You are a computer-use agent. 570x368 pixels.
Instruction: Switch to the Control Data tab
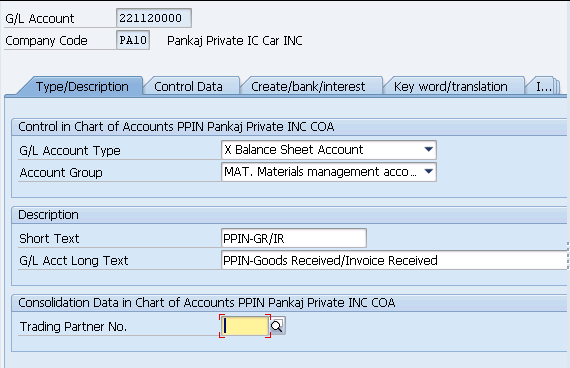pos(188,87)
